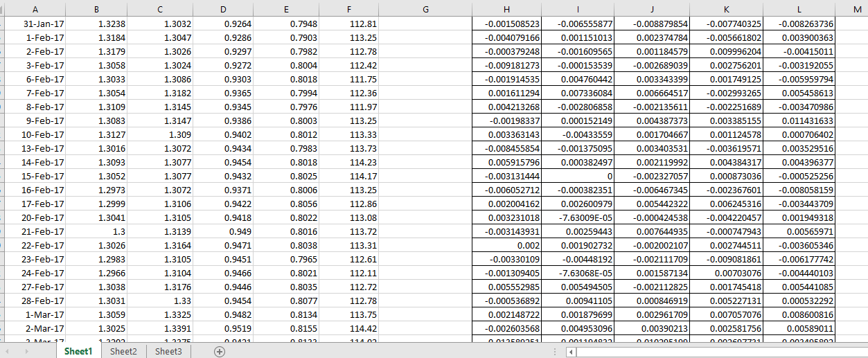Select the empty column G header
Viewport: 868px width, 358px height.
425,8
